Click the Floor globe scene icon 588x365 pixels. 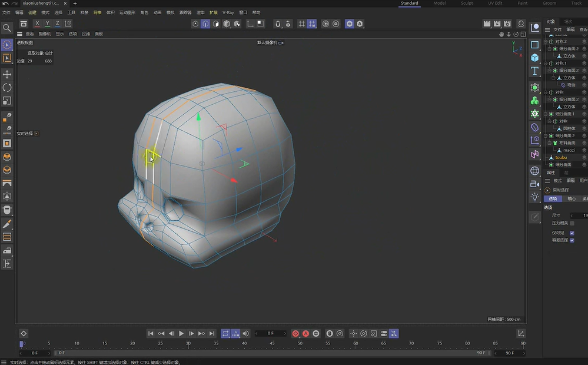click(535, 171)
